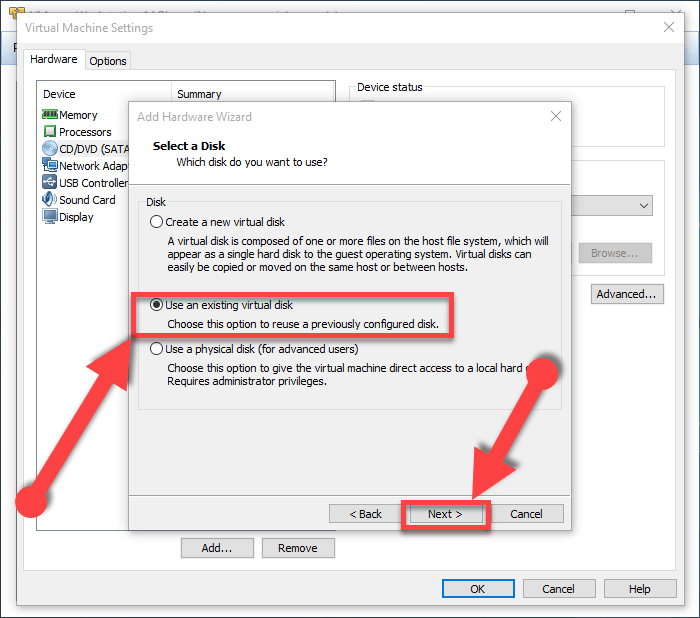This screenshot has height=618, width=700.
Task: Click the Memory device icon
Action: 50,115
